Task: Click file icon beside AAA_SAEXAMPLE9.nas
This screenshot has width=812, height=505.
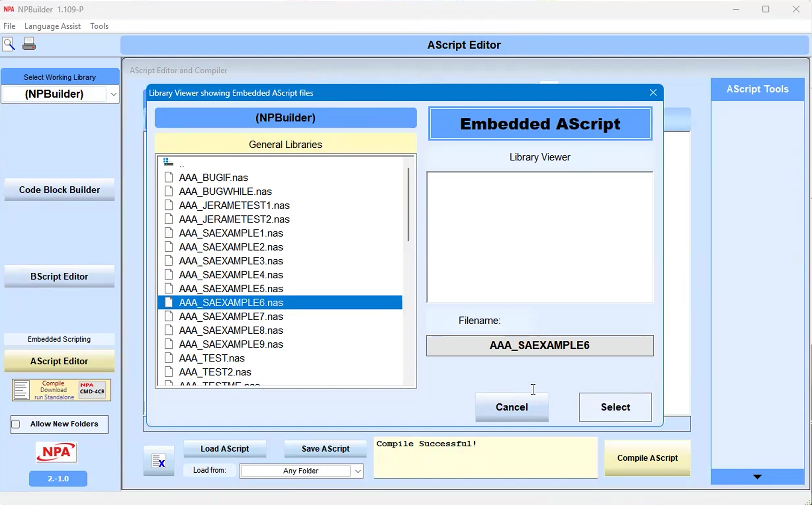Action: (x=169, y=344)
